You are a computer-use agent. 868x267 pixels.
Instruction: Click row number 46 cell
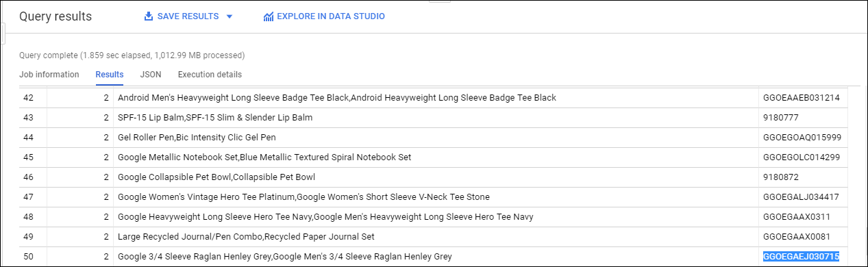coord(34,177)
